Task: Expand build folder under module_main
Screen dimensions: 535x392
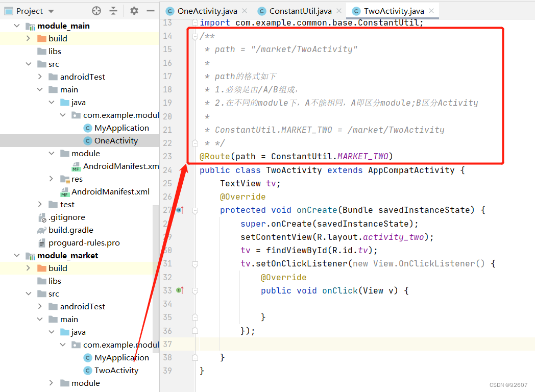Action: click(x=28, y=38)
